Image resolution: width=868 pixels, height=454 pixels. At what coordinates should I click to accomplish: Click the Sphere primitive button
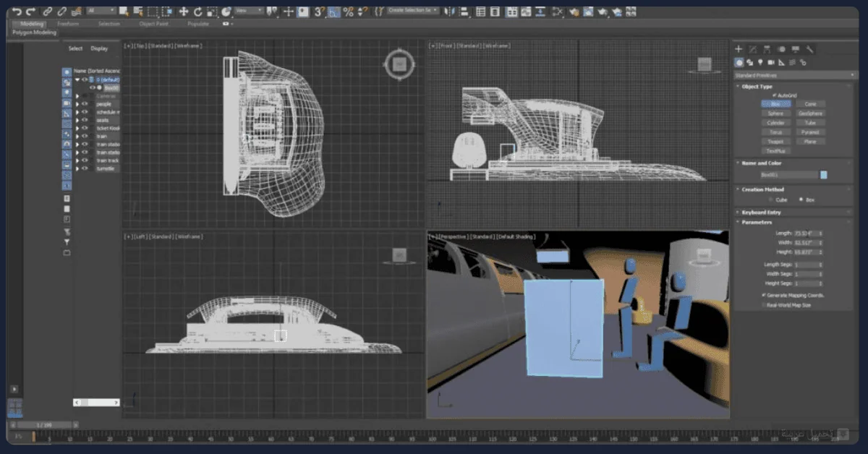(x=775, y=113)
